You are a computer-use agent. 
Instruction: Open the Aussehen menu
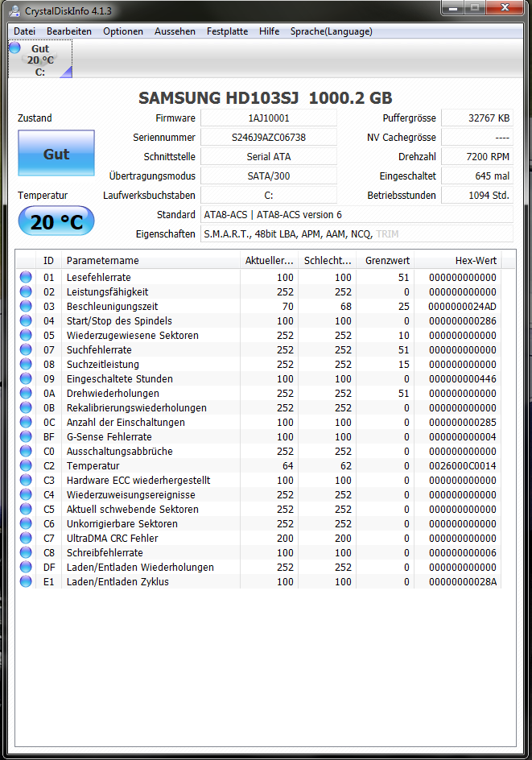tap(175, 31)
